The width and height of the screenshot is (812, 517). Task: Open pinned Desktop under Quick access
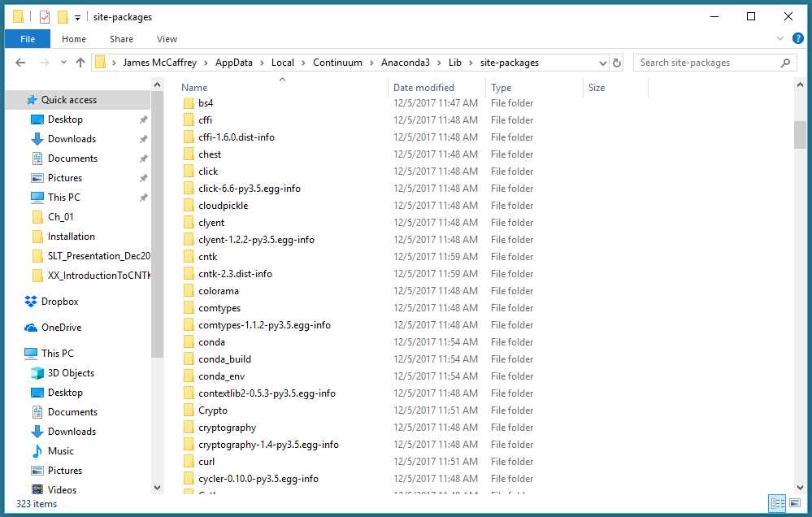(x=65, y=119)
